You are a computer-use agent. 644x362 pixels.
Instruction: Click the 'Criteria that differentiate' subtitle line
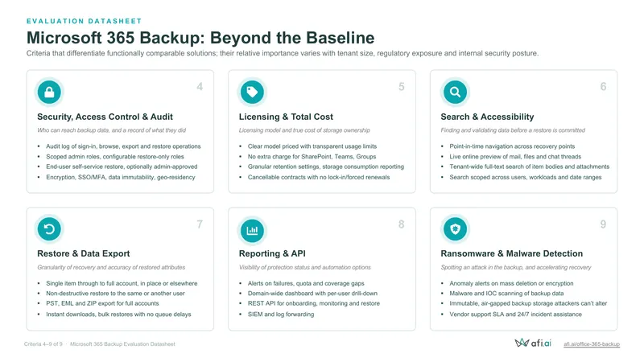[x=283, y=53]
